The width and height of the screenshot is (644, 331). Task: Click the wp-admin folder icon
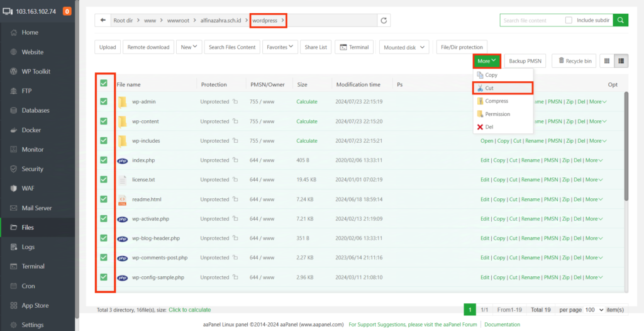coord(122,102)
